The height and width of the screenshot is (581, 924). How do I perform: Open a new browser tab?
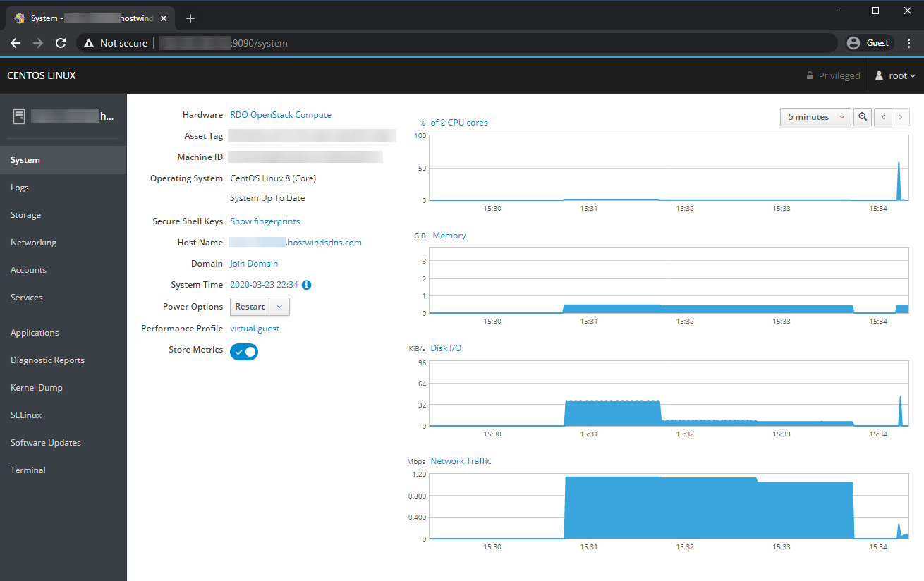pos(190,18)
